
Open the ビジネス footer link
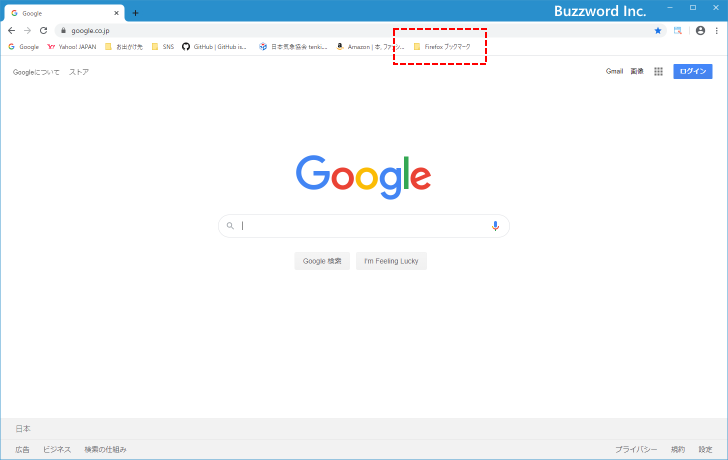point(57,449)
